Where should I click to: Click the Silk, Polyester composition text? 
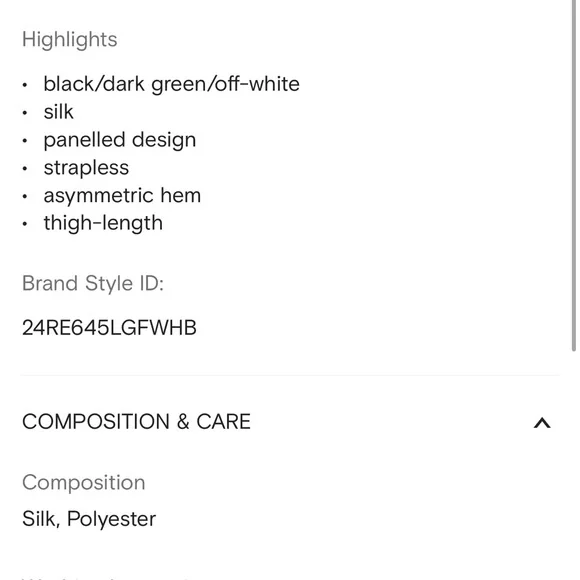89,519
